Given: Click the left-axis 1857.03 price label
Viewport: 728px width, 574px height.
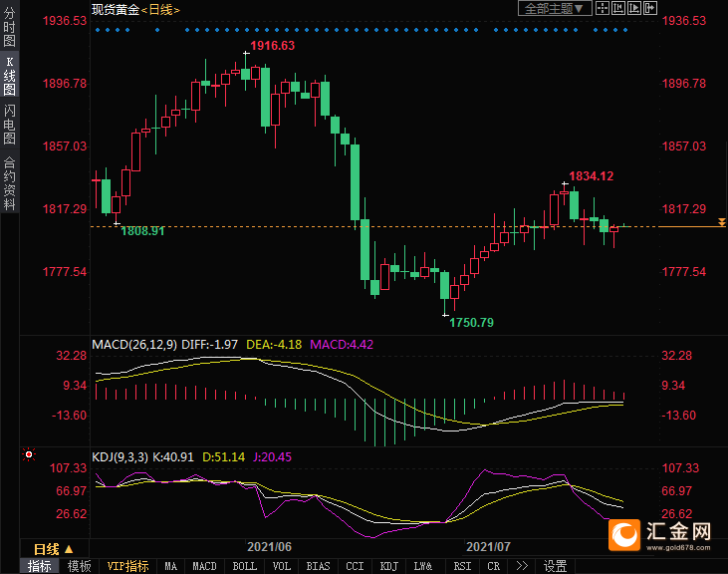Looking at the screenshot, I should coord(65,146).
